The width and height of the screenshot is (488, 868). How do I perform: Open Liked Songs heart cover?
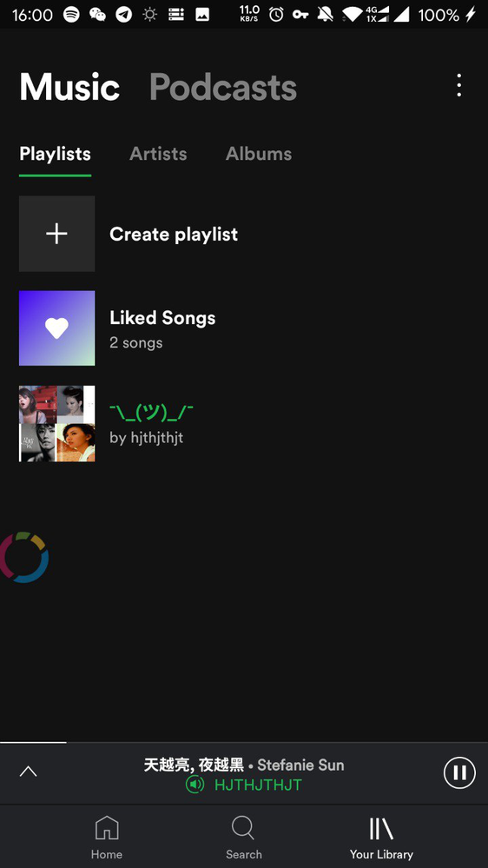57,328
